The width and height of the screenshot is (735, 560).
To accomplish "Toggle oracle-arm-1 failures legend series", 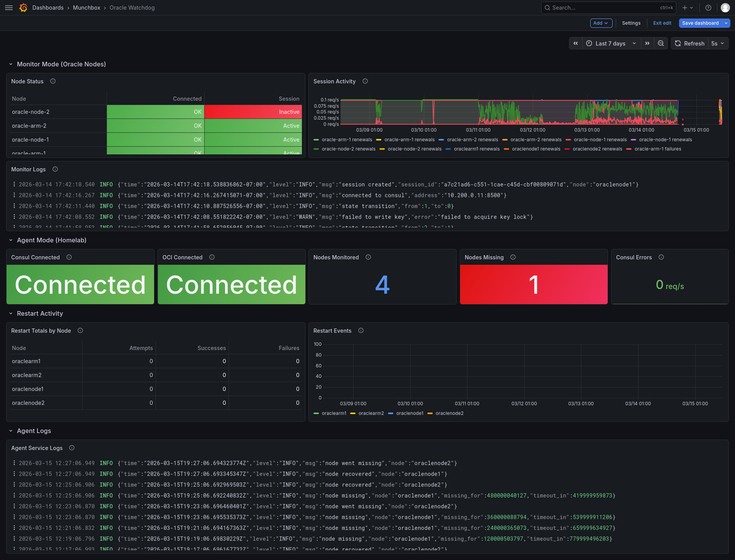I will click(x=657, y=149).
